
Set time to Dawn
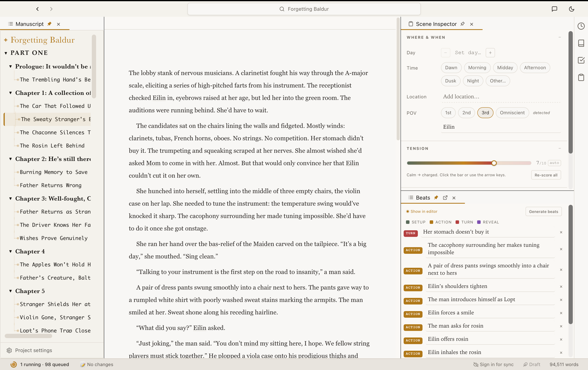(x=451, y=68)
